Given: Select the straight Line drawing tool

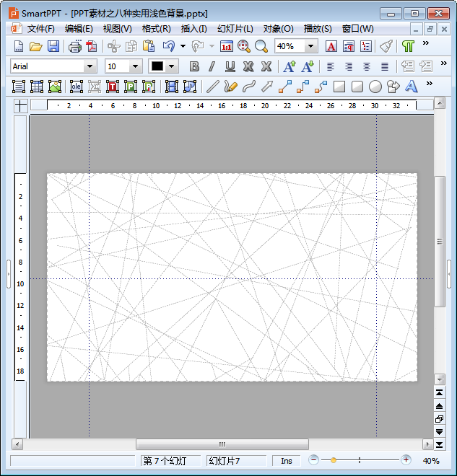Looking at the screenshot, I should point(212,87).
